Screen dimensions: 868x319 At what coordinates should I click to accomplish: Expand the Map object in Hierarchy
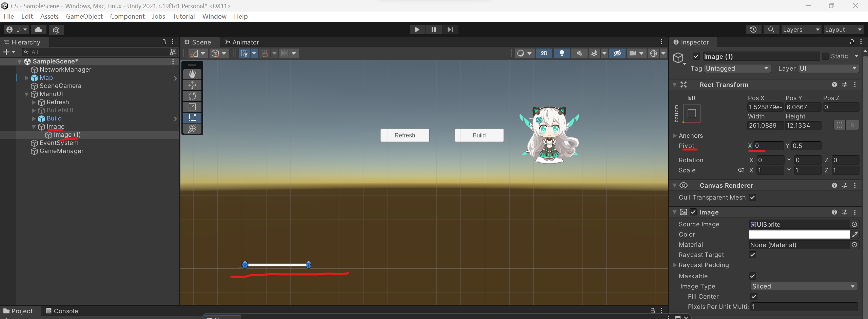click(x=26, y=78)
